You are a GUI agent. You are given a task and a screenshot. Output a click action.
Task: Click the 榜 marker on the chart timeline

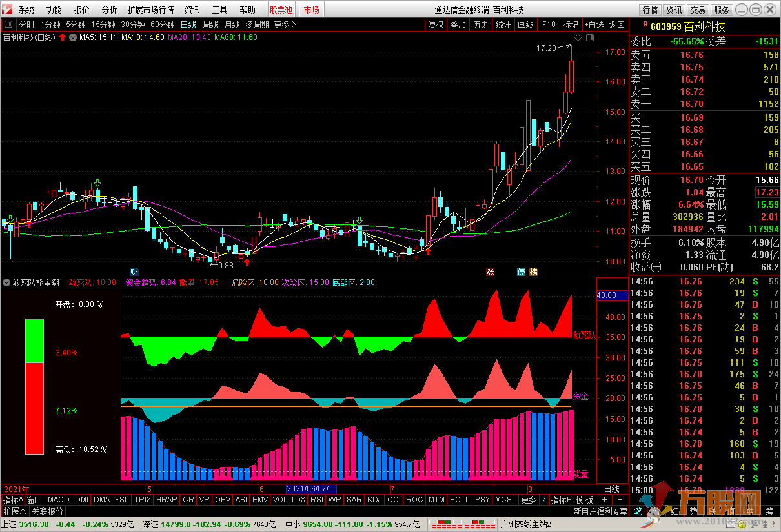pyautogui.click(x=533, y=271)
